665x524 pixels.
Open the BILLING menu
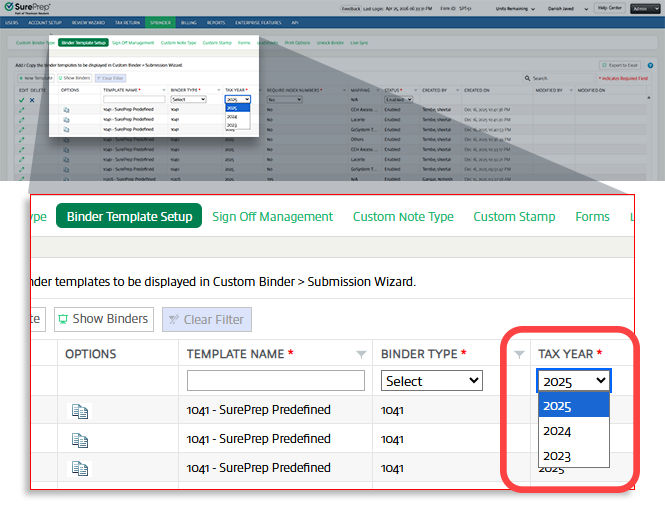coord(189,22)
